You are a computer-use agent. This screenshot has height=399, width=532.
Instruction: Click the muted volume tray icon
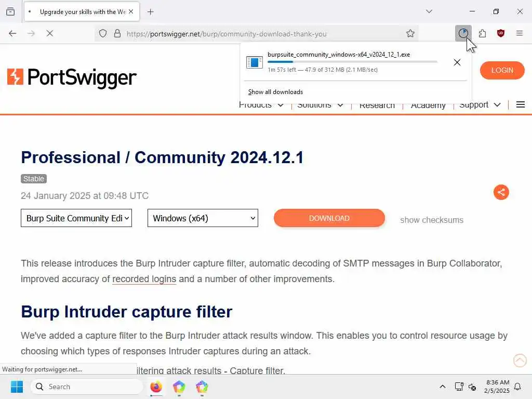tap(472, 387)
